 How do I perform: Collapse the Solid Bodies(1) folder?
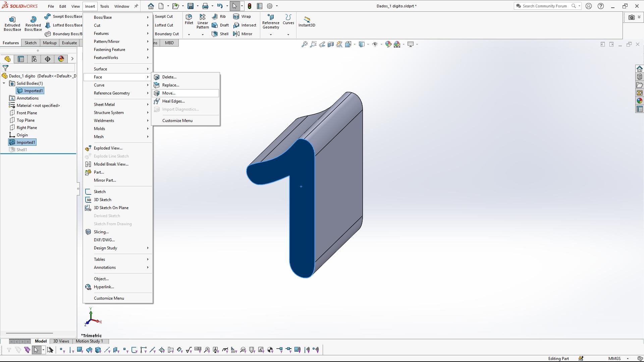4,83
